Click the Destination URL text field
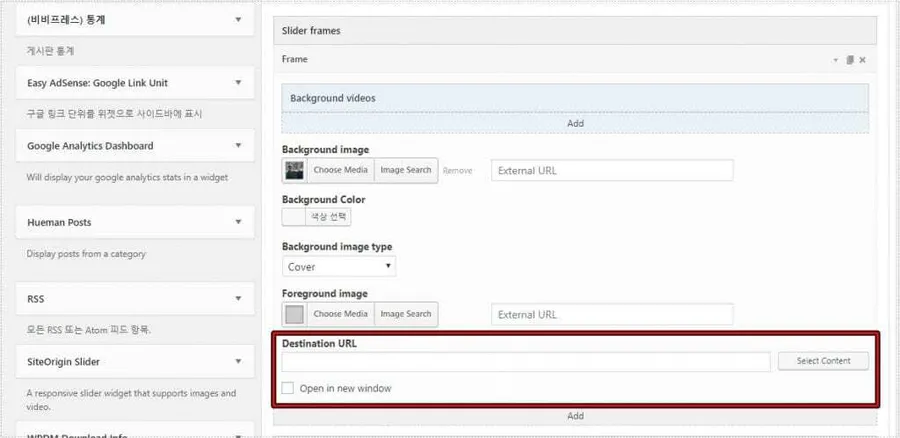Screen dimensions: 900x438 point(526,361)
